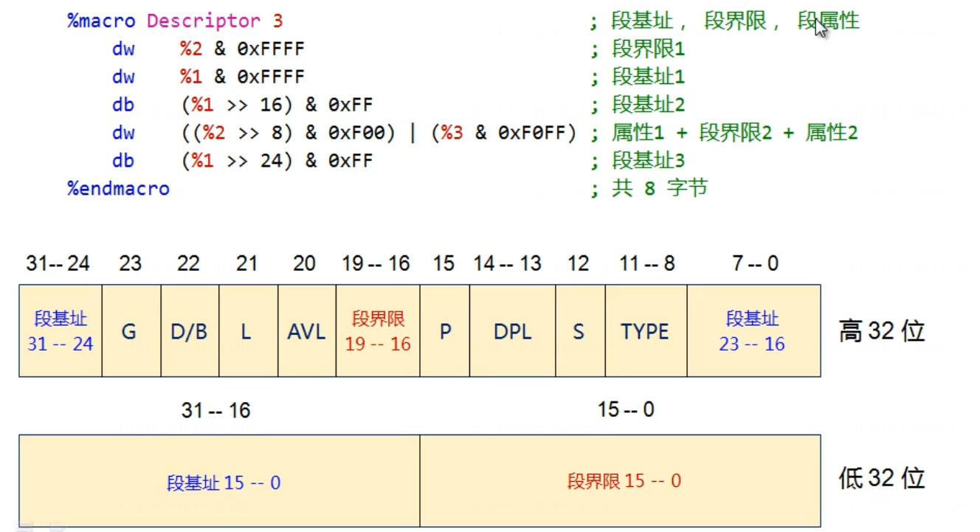This screenshot has width=980, height=532.
Task: Click the '%endmacro' keyword
Action: [118, 188]
